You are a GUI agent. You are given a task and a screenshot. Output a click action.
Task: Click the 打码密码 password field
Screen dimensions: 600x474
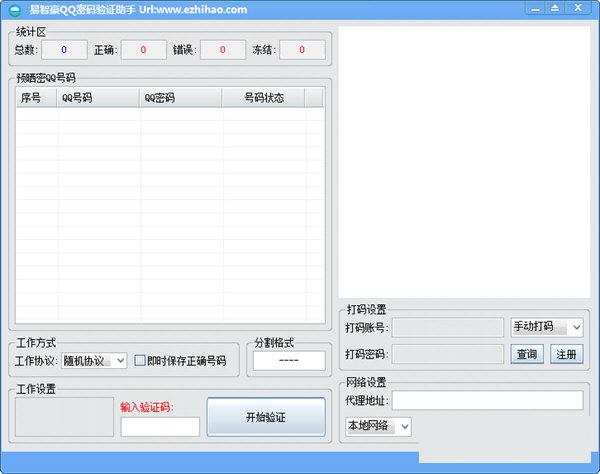point(448,354)
